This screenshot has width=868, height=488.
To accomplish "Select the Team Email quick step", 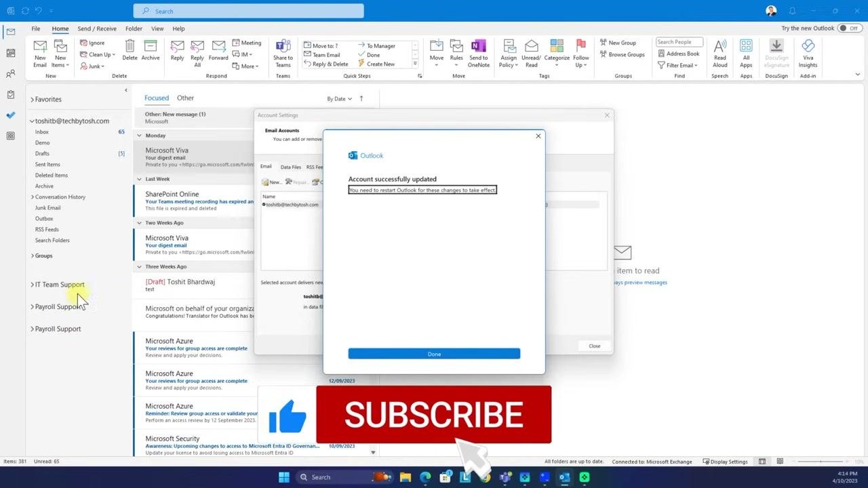I will pyautogui.click(x=322, y=55).
